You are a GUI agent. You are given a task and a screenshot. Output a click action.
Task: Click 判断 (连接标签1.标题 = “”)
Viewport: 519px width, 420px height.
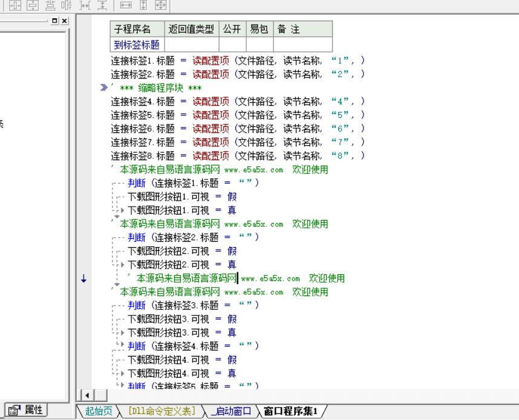[194, 183]
